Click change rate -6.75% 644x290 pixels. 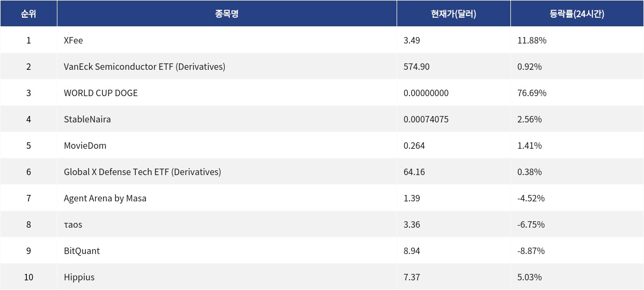(531, 224)
